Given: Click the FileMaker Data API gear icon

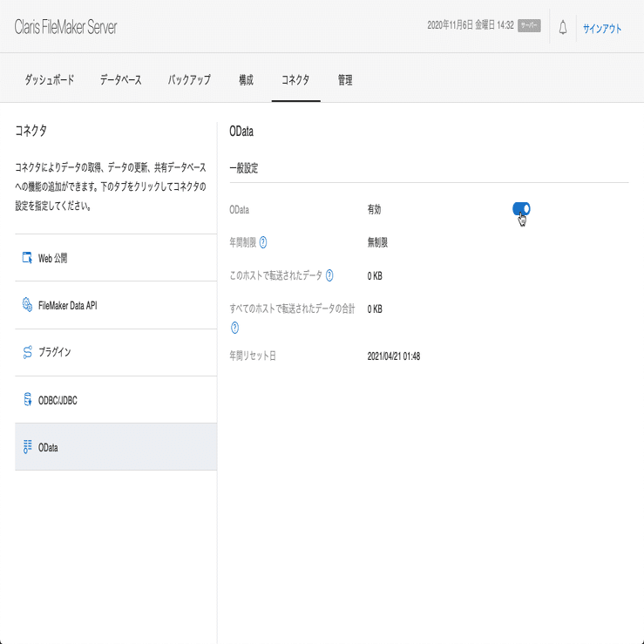Looking at the screenshot, I should (27, 305).
